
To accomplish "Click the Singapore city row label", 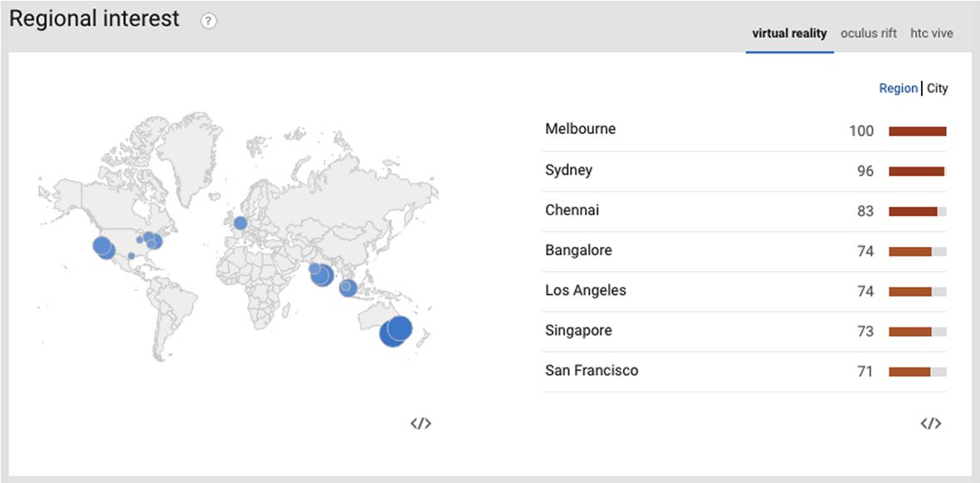I will (578, 331).
